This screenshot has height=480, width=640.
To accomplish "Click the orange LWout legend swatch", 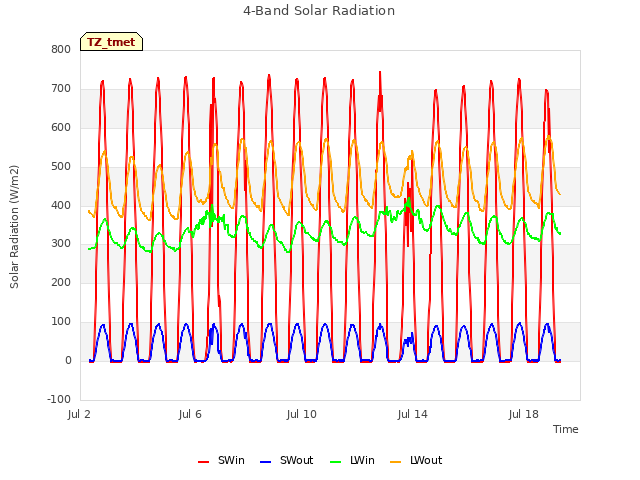I will (x=396, y=462).
